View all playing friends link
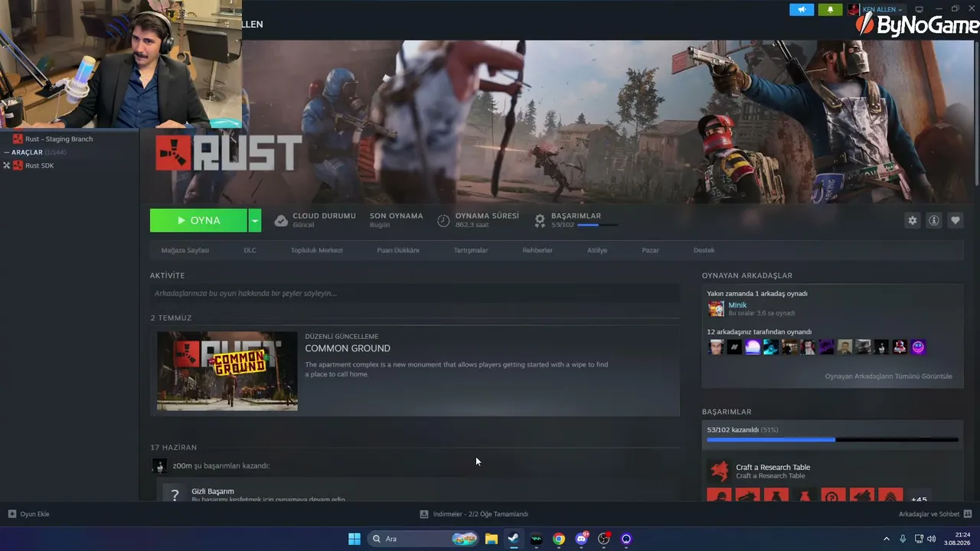Screen dimensions: 980x551 tap(888, 377)
